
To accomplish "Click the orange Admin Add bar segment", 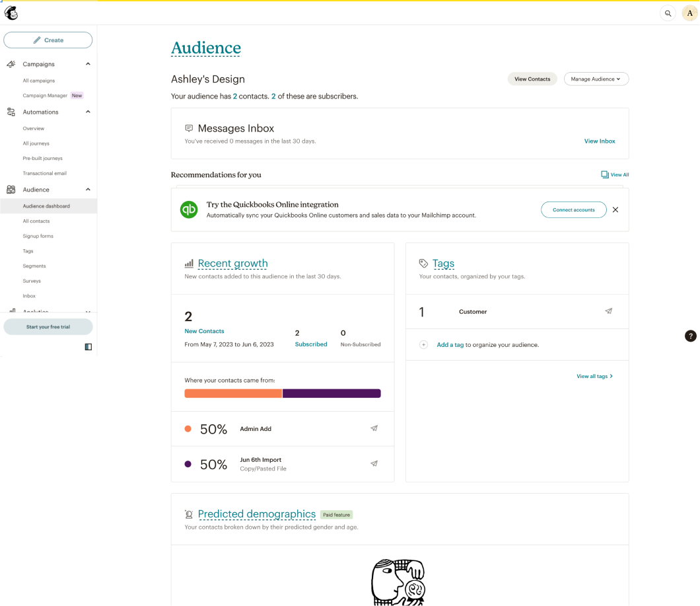I will [232, 393].
